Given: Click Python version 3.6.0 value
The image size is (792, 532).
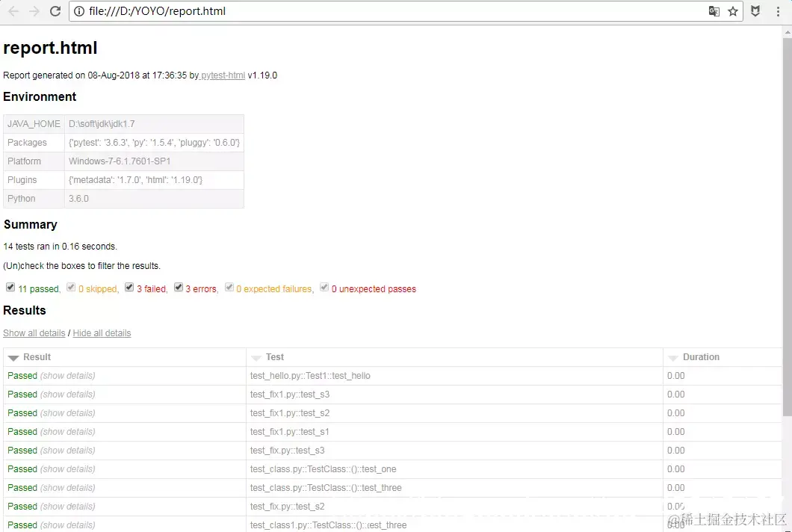Looking at the screenshot, I should (x=78, y=199).
